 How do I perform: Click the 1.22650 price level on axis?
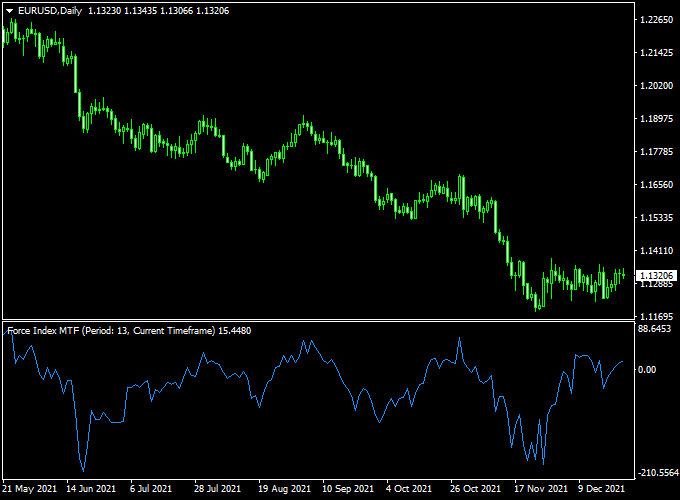656,20
